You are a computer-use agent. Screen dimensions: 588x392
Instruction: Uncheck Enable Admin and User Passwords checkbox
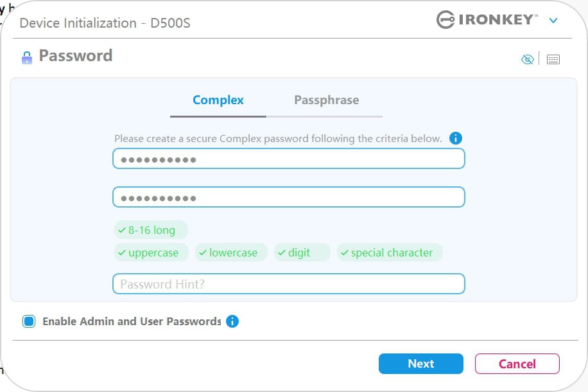coord(29,321)
